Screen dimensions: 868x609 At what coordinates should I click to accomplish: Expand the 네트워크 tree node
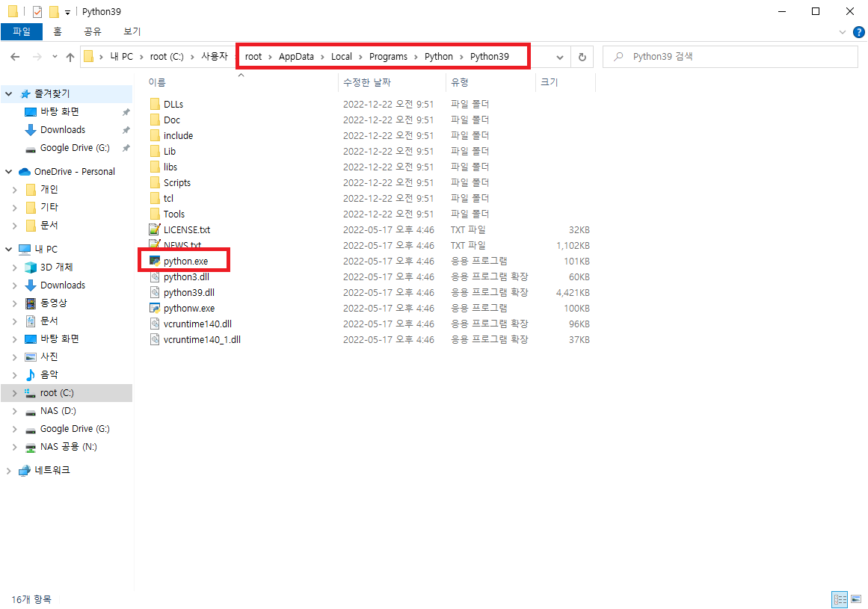pos(9,471)
